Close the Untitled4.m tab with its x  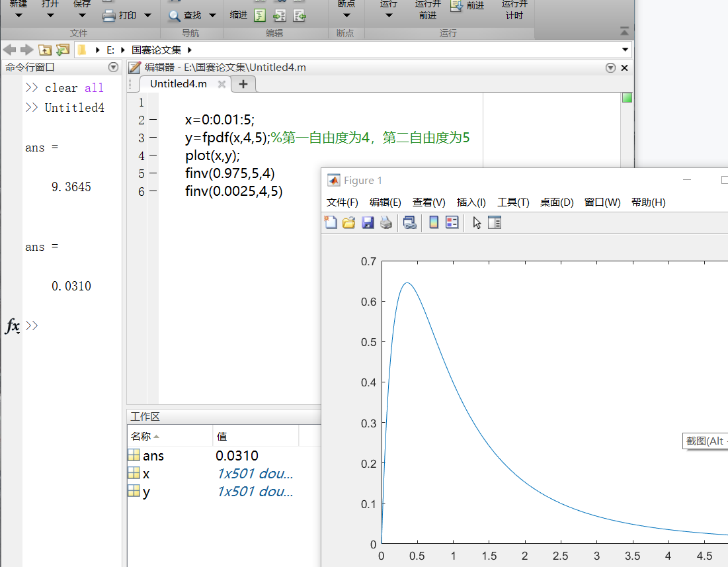coord(220,83)
